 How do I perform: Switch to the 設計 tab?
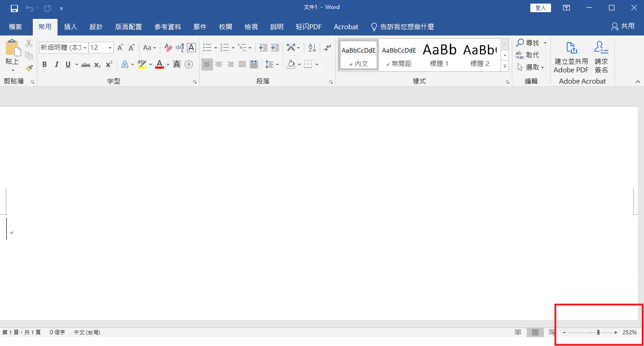click(x=96, y=27)
